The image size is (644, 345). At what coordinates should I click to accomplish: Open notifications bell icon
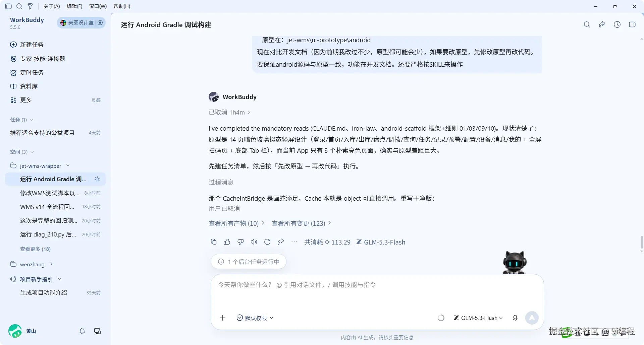click(82, 331)
